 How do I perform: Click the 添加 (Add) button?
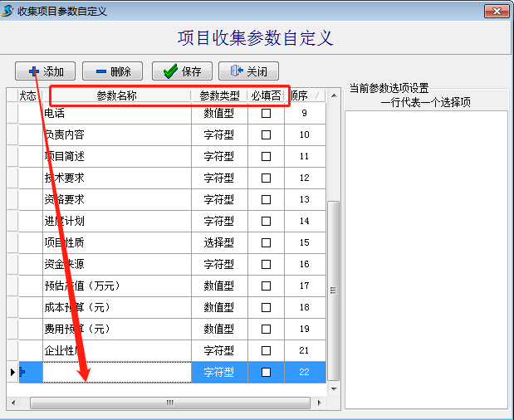46,71
